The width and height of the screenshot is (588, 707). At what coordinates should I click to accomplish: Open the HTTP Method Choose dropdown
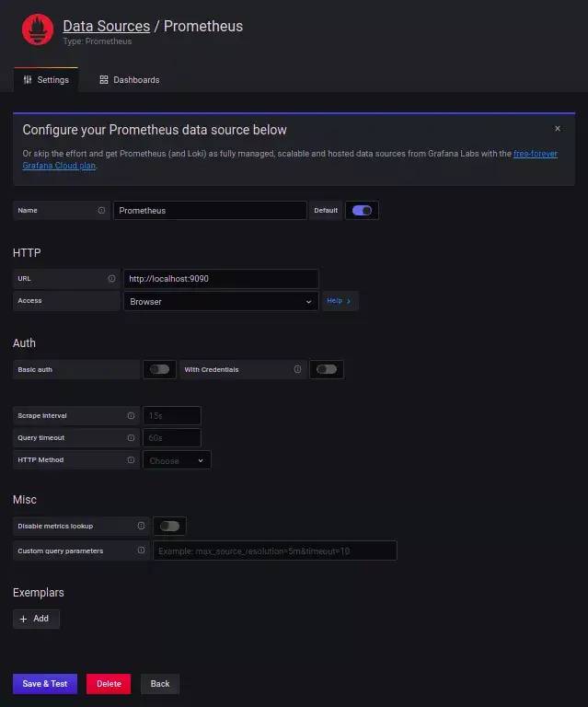pyautogui.click(x=177, y=460)
